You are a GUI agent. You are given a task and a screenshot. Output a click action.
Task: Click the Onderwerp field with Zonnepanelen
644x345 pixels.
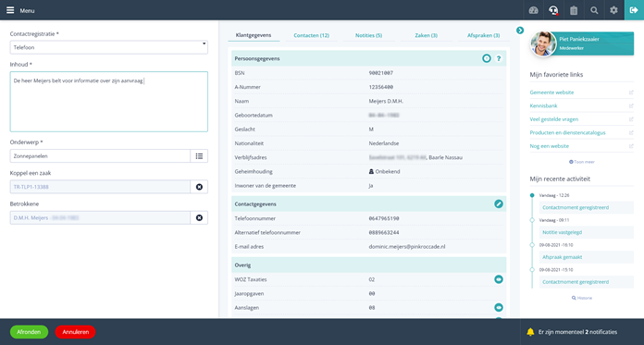pyautogui.click(x=100, y=156)
